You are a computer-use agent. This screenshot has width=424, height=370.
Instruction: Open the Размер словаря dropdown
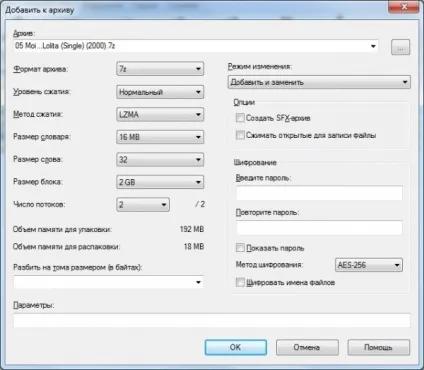coord(160,137)
